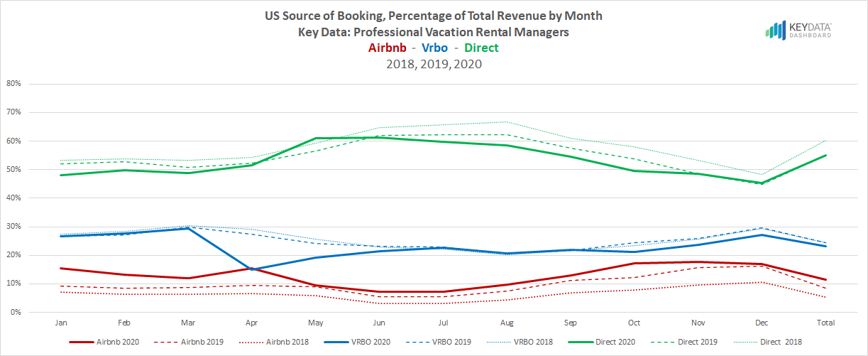The width and height of the screenshot is (868, 356).
Task: Click the Oct x-axis label
Action: (x=634, y=323)
